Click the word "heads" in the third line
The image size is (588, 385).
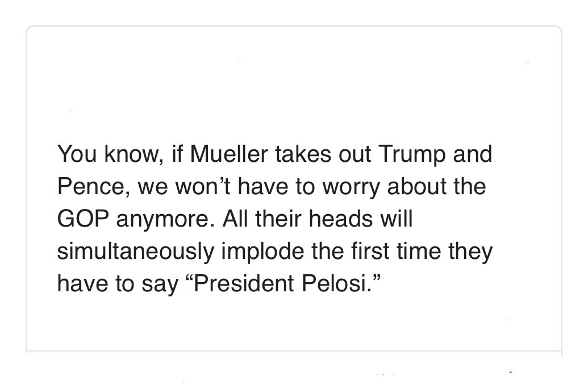click(x=341, y=219)
